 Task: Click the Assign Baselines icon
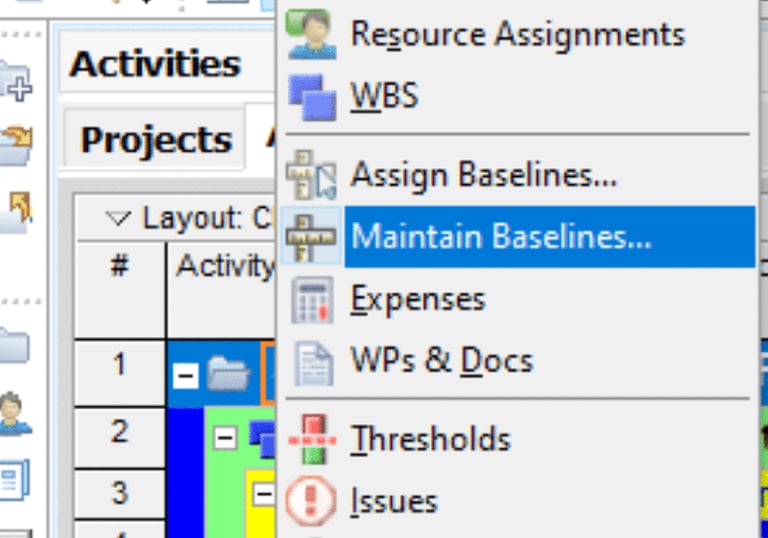311,176
